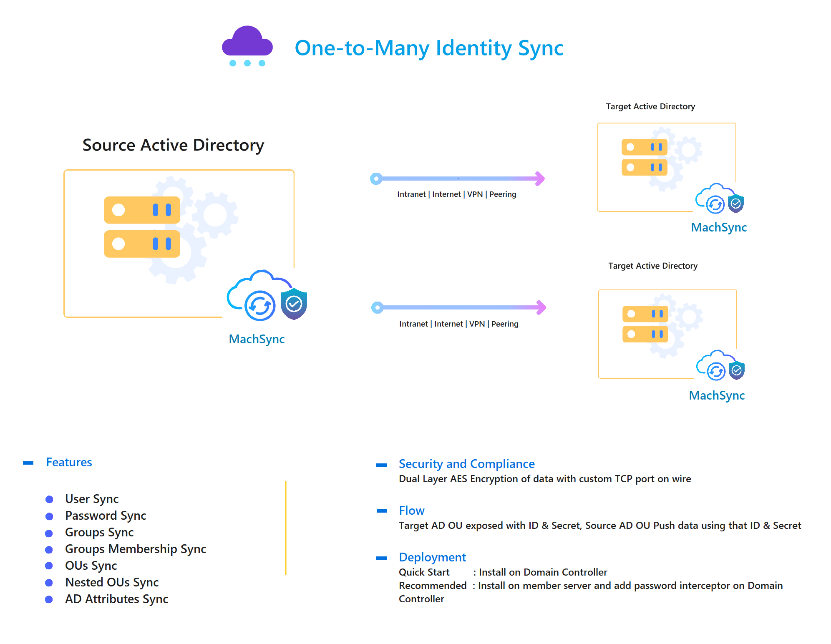
Task: Click the shield checkmark icon at upper target
Action: pos(736,204)
